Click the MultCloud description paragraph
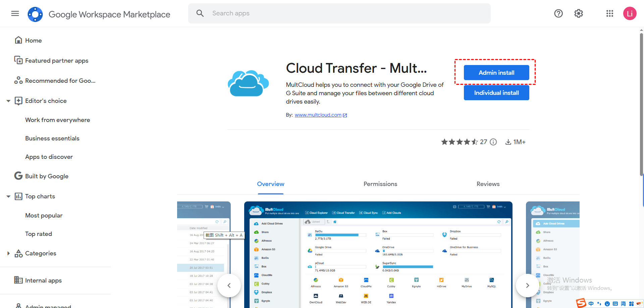Image resolution: width=644 pixels, height=308 pixels. 365,93
